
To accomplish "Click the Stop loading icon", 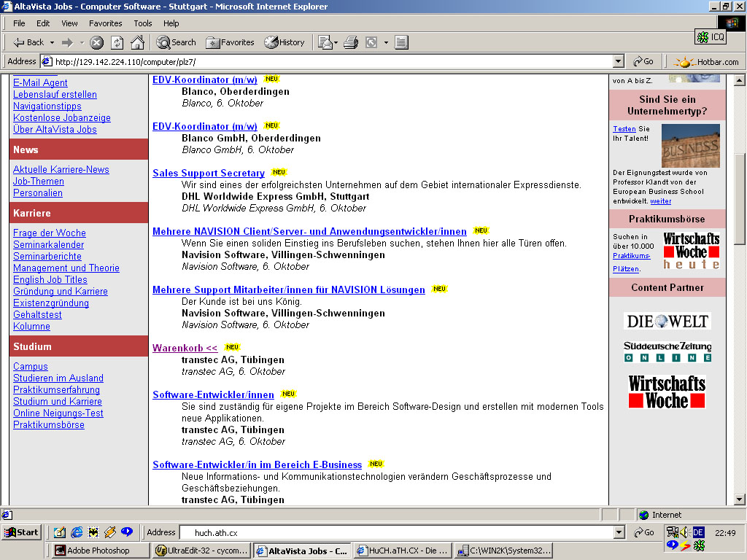I will 97,42.
